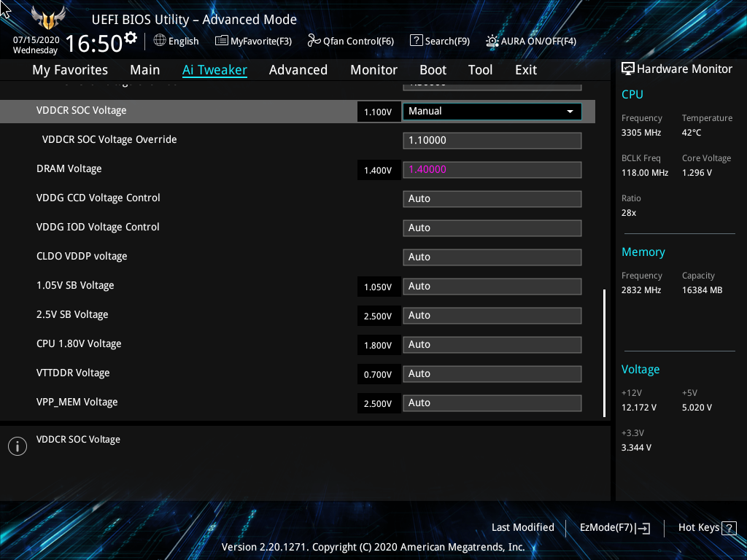Open the Tool tab

click(x=480, y=70)
